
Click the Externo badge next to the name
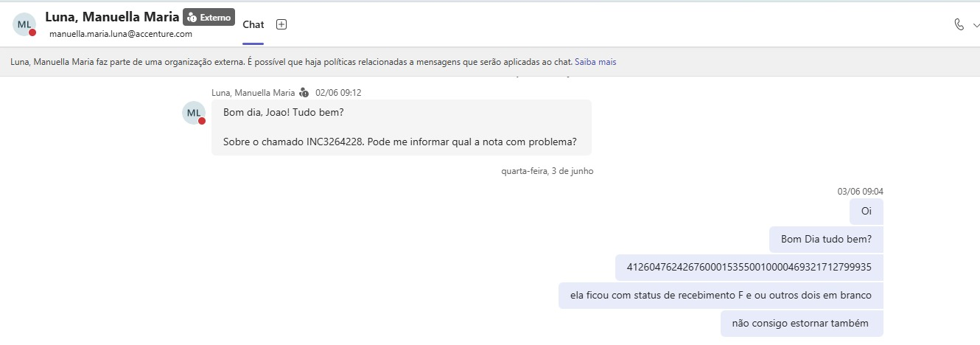click(x=209, y=17)
